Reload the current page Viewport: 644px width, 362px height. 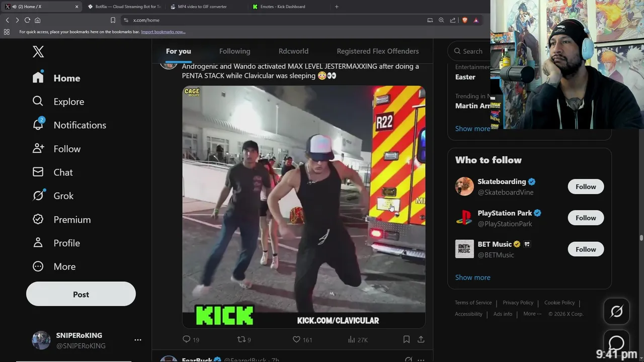[27, 20]
